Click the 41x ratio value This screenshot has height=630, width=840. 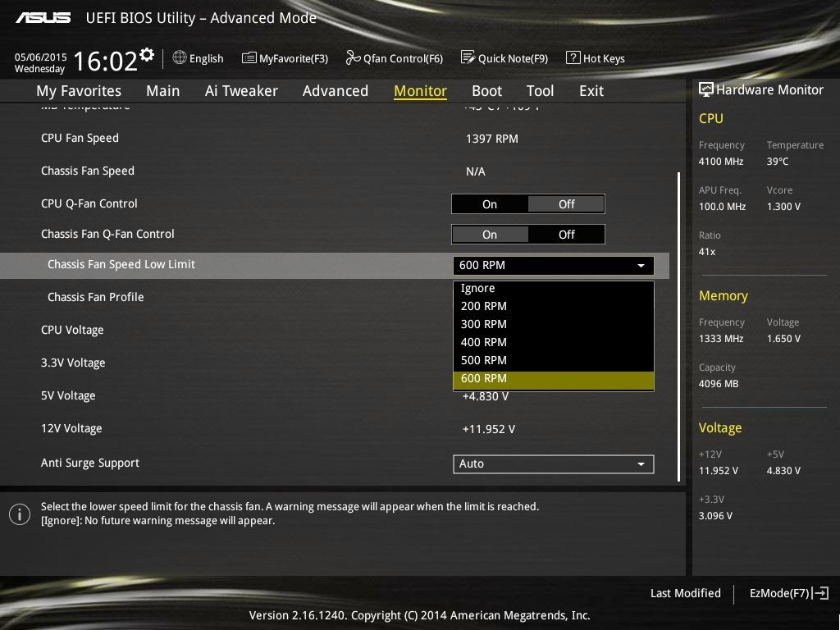click(706, 251)
